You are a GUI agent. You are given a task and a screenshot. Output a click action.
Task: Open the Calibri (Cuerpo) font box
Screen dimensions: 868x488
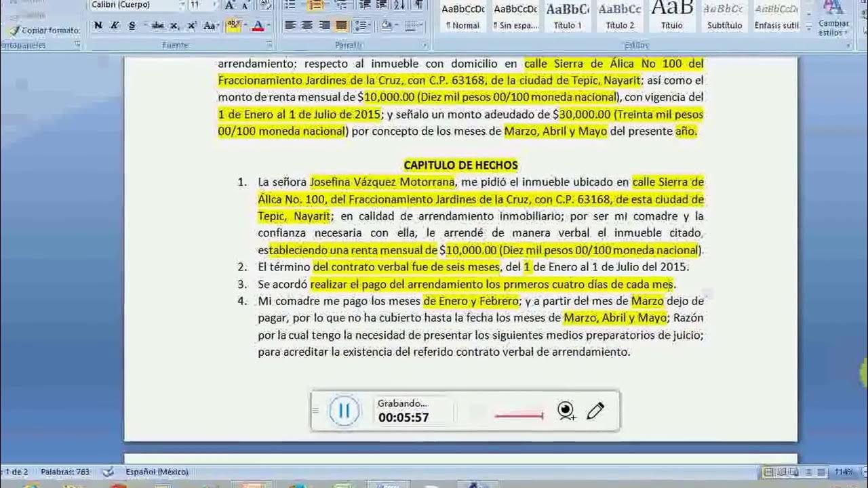[137, 5]
